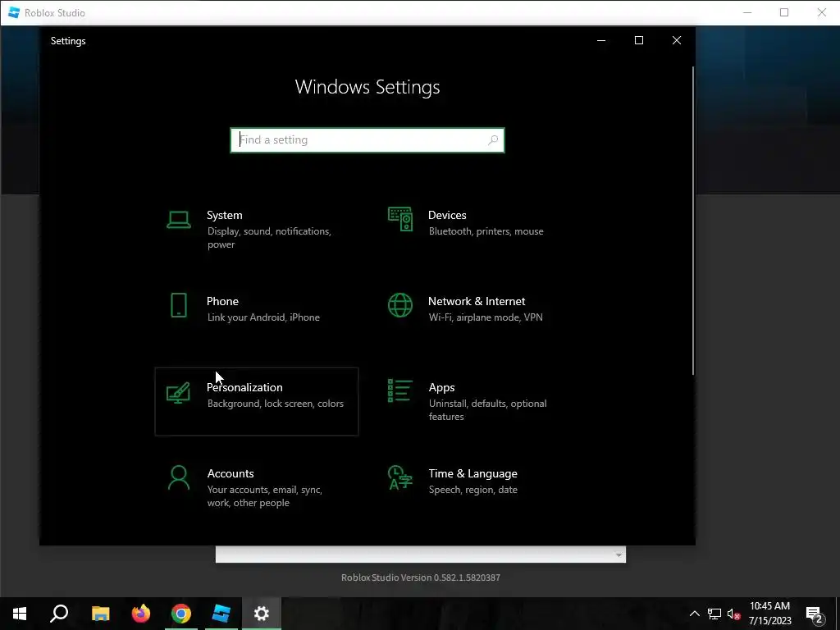Image resolution: width=840 pixels, height=630 pixels.
Task: Open the Apps list icon
Action: click(x=400, y=390)
